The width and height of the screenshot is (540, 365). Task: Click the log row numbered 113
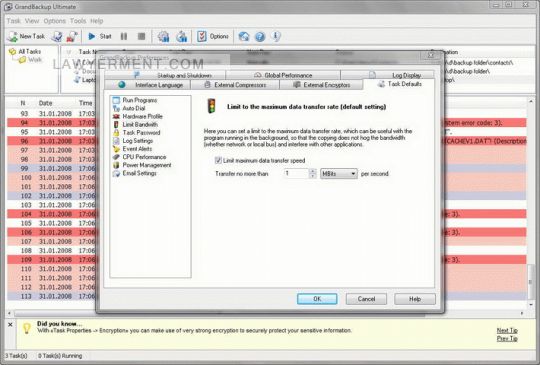[267, 296]
